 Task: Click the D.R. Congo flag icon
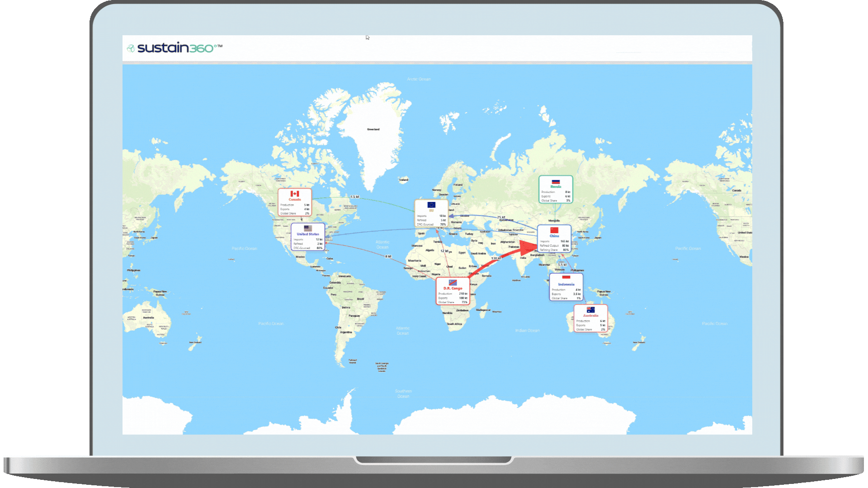tap(453, 282)
